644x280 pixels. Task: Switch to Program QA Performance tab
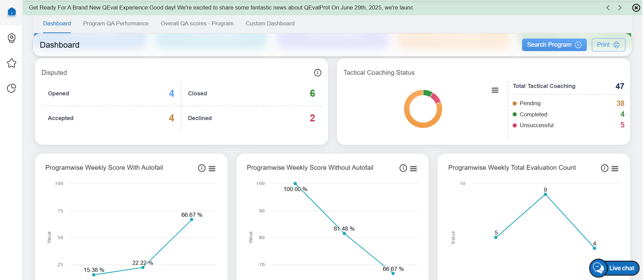click(115, 24)
